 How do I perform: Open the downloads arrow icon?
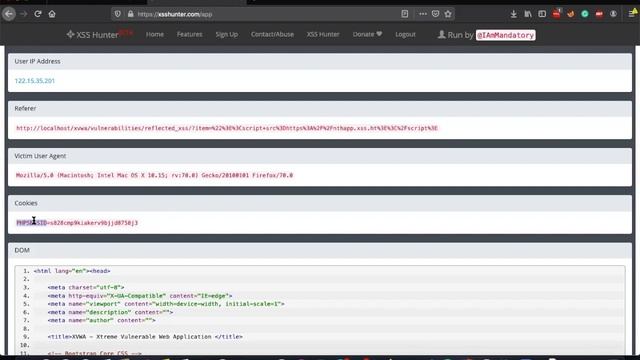pyautogui.click(x=513, y=14)
